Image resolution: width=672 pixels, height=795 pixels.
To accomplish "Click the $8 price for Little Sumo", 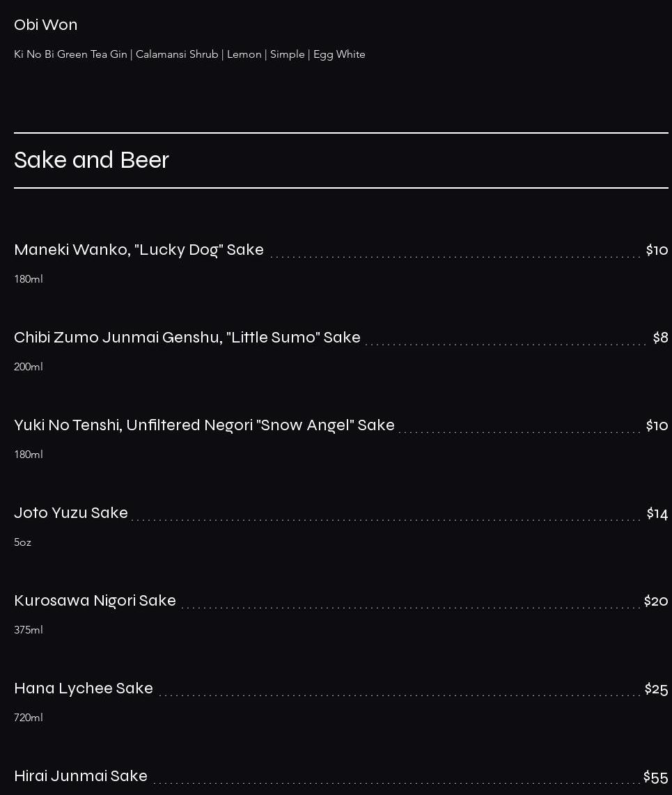I will coord(660,338).
